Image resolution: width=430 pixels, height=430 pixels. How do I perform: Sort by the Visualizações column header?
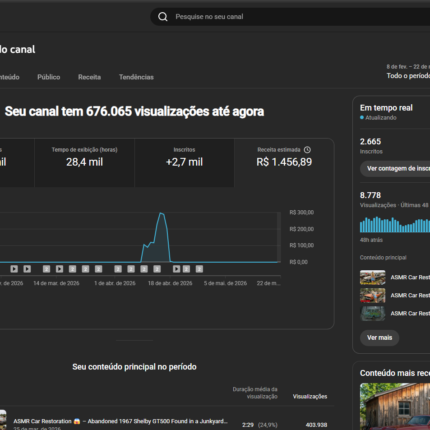coord(310,396)
